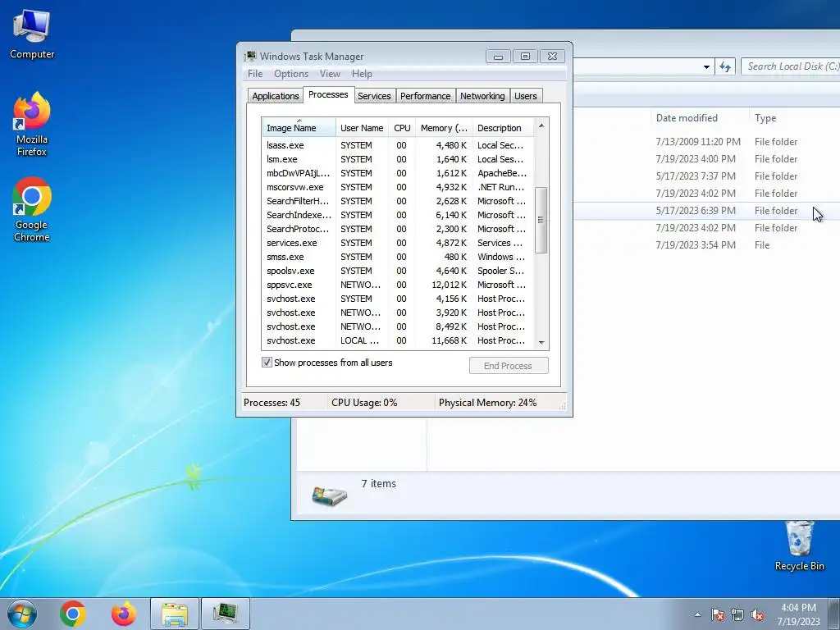The height and width of the screenshot is (630, 840).
Task: Click the Chrome icon in the taskbar
Action: pos(73,614)
